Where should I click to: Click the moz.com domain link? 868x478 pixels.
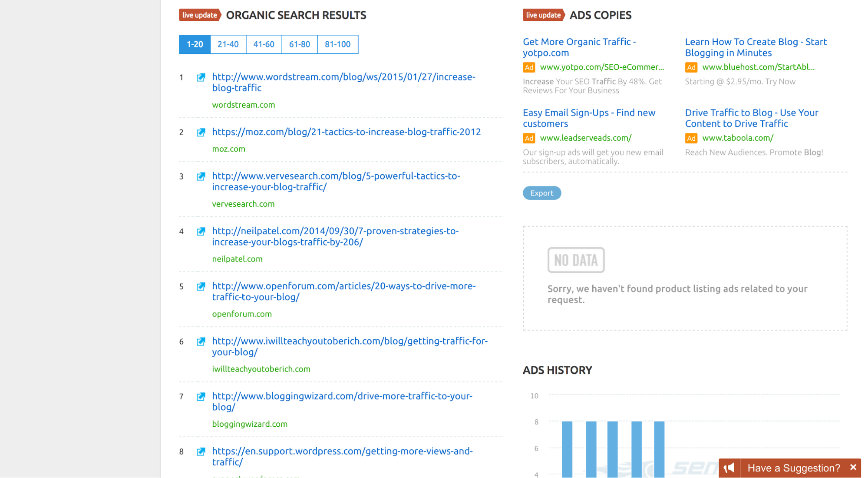point(228,149)
